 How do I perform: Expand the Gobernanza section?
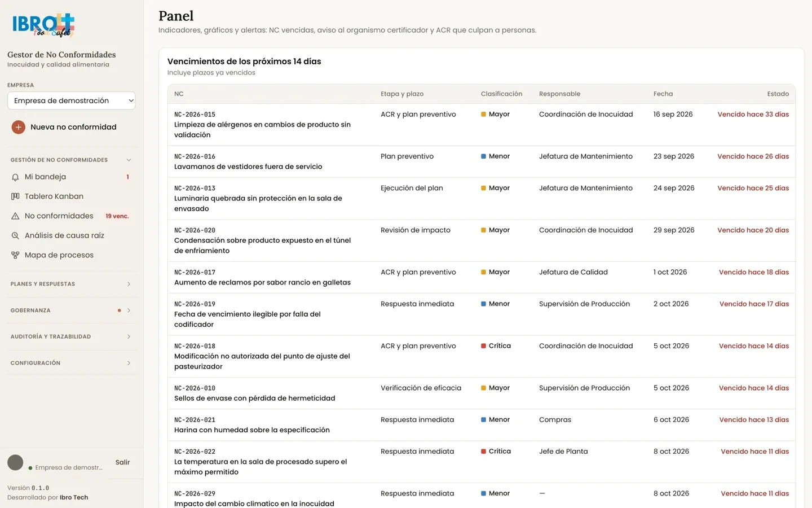click(72, 310)
